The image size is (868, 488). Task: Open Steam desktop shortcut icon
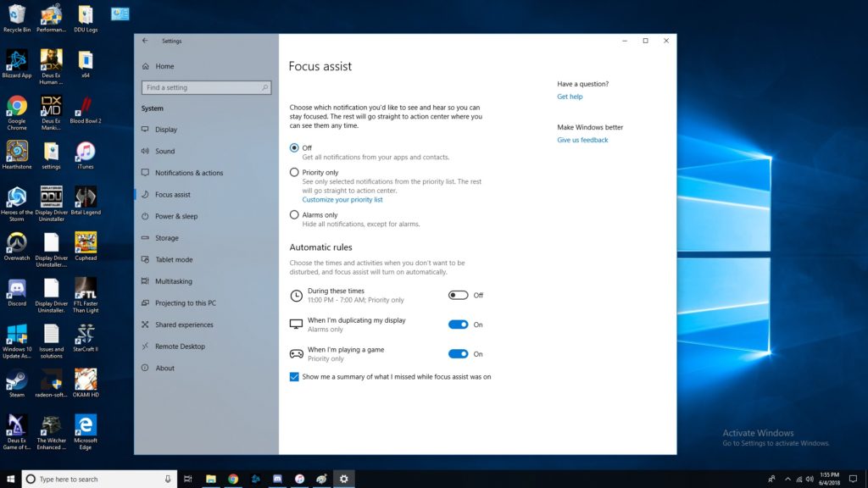tap(17, 380)
